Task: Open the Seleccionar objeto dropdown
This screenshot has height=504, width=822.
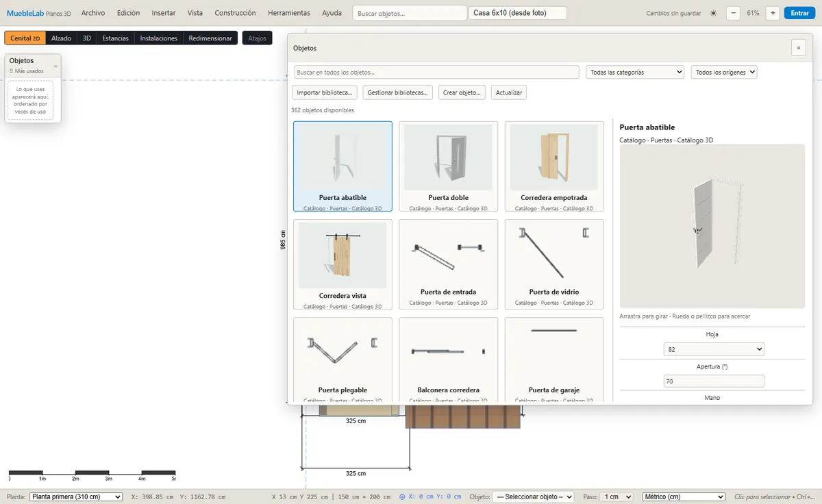Action: [x=534, y=496]
